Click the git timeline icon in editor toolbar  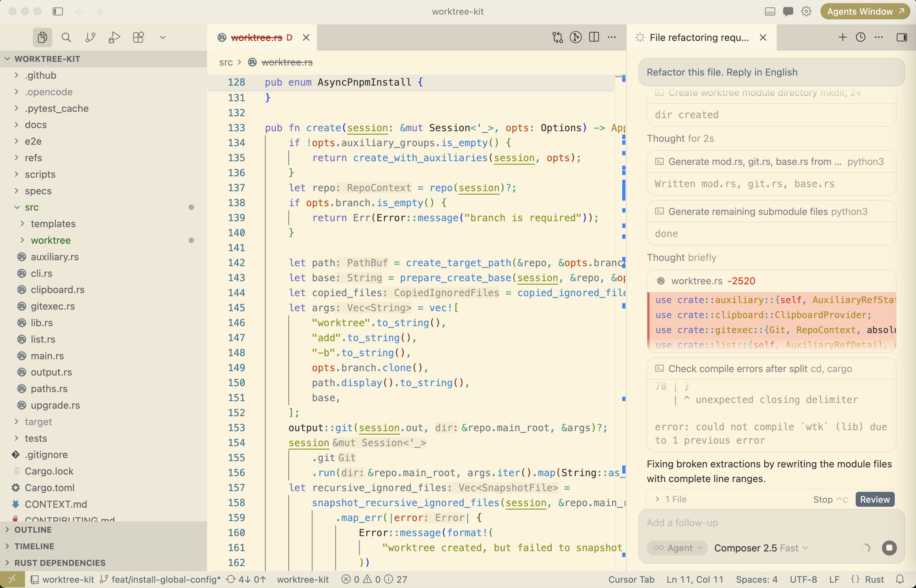coord(576,37)
